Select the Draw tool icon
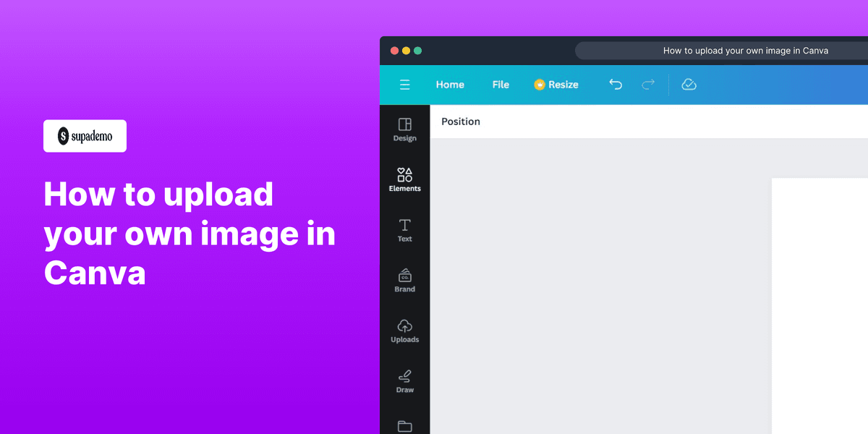 404,380
